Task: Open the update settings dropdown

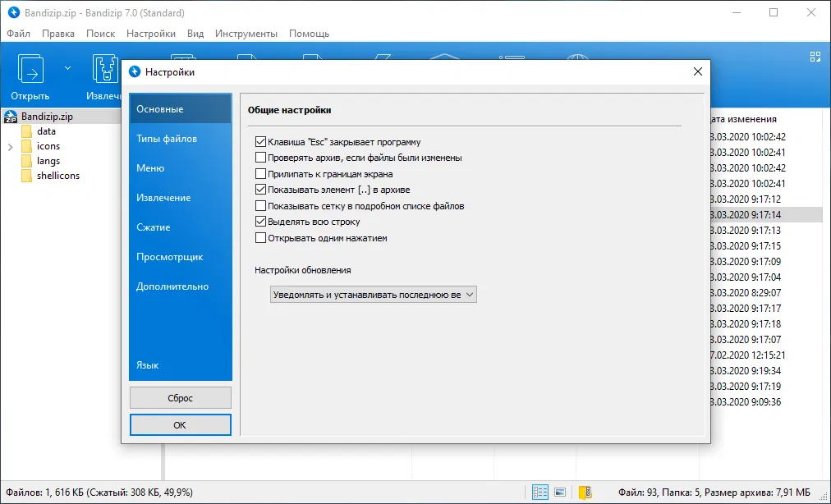Action: (373, 295)
